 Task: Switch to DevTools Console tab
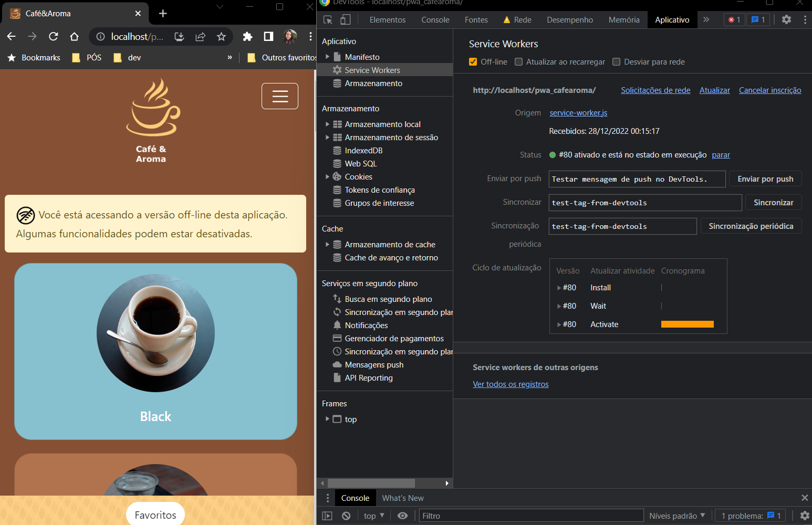435,19
